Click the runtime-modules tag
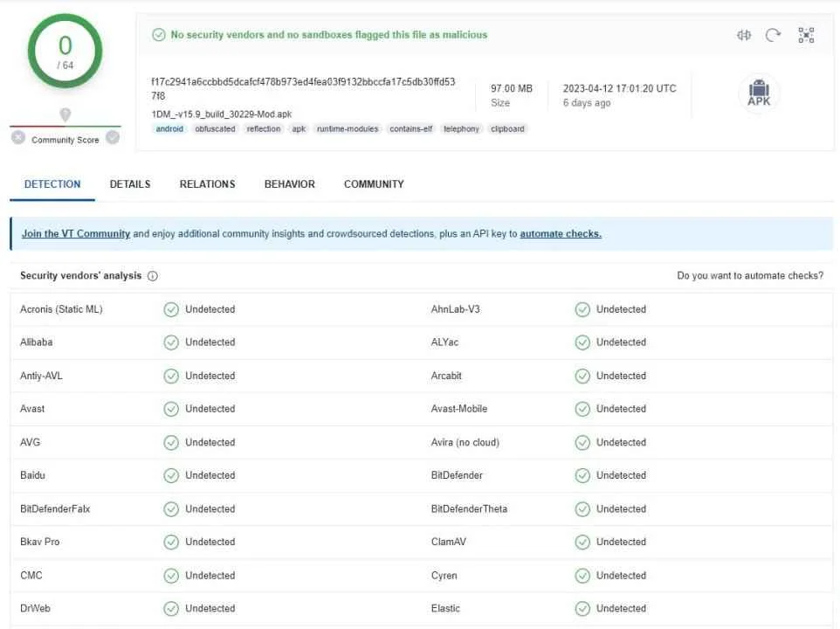 (x=348, y=129)
